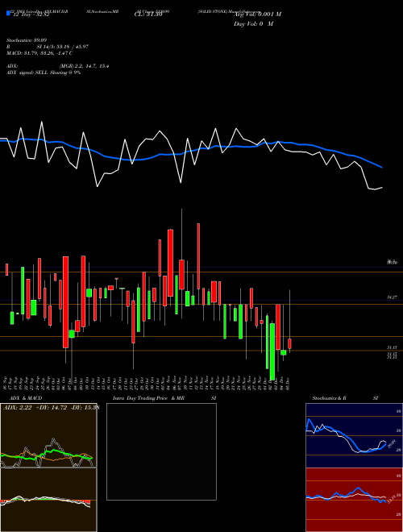Screen dimensions: 403x532
Task: Select the '12 Day = 32.82' text
Action: tap(31, 15)
